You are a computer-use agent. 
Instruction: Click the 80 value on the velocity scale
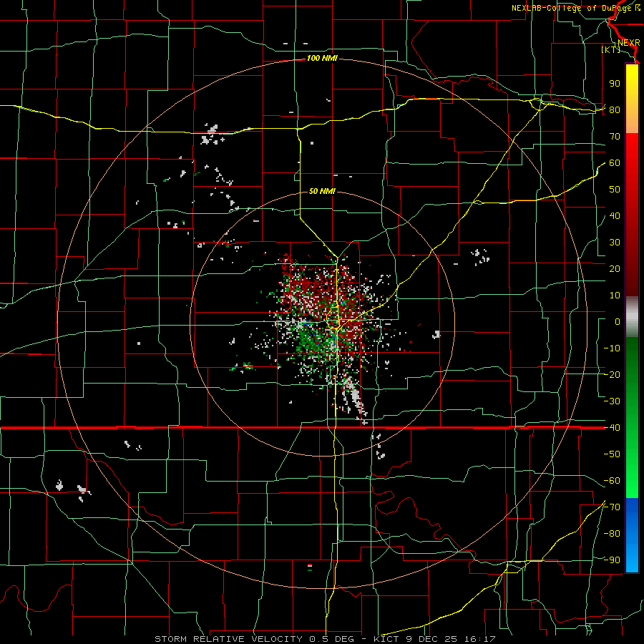615,110
